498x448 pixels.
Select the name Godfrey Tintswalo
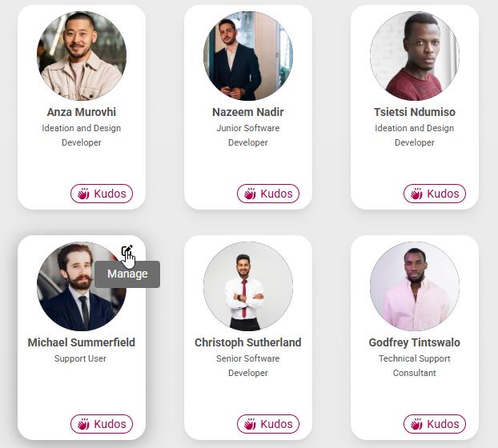coord(415,342)
